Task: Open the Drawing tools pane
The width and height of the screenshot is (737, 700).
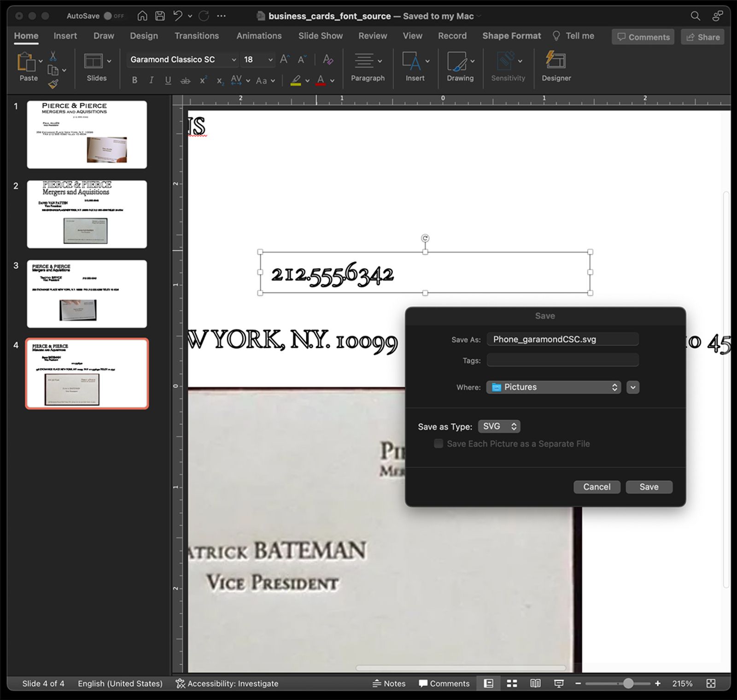Action: pyautogui.click(x=459, y=67)
